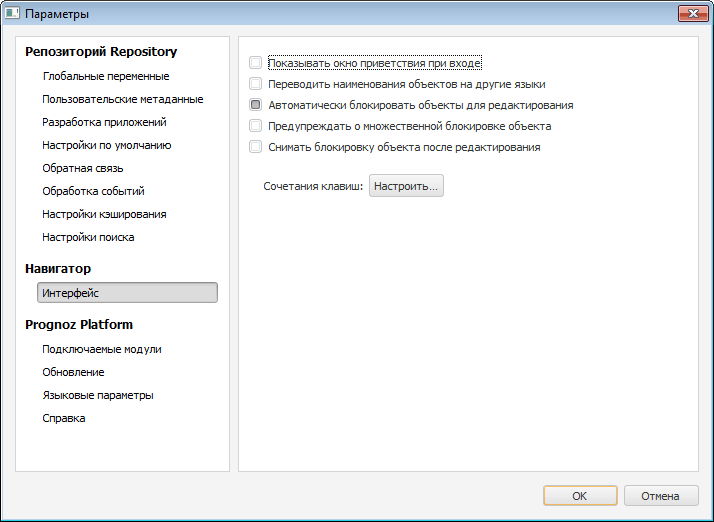Enable 'Предупреждать о множественной блокировке объекта'
The height and width of the screenshot is (522, 714).
[x=256, y=126]
